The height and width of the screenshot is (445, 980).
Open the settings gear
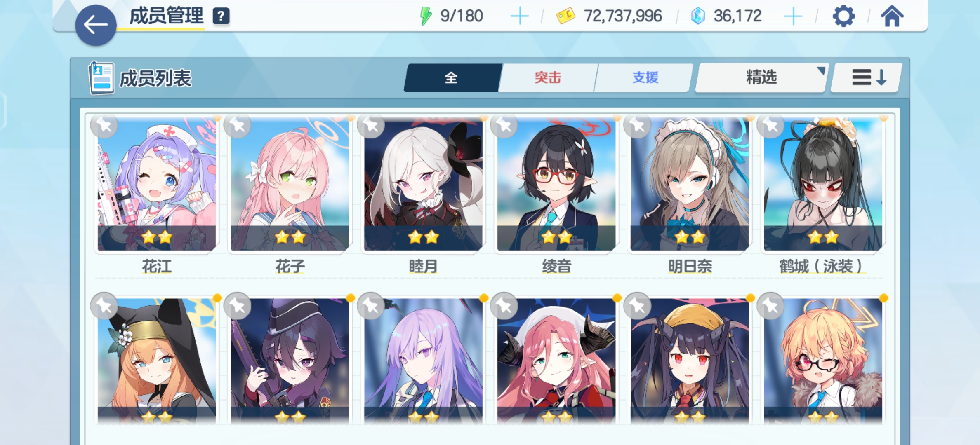click(843, 16)
